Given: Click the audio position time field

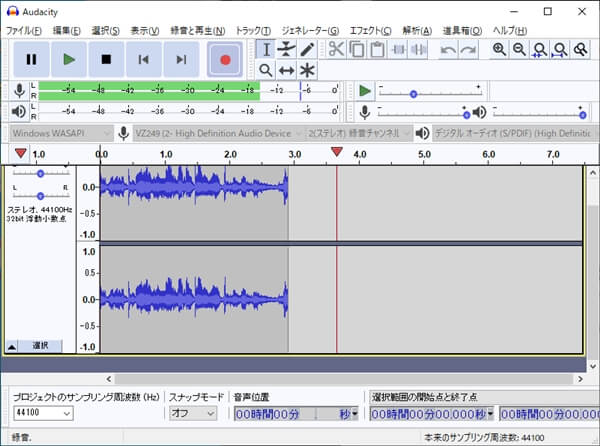Looking at the screenshot, I should tap(293, 414).
